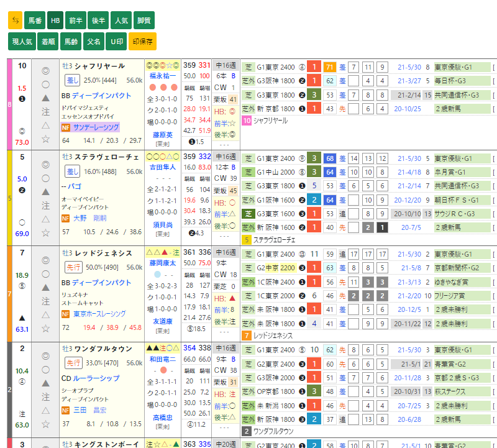Click the orange 7 badge beside レッドジェネシス label
Screen dimensions: 497x448
[247, 336]
